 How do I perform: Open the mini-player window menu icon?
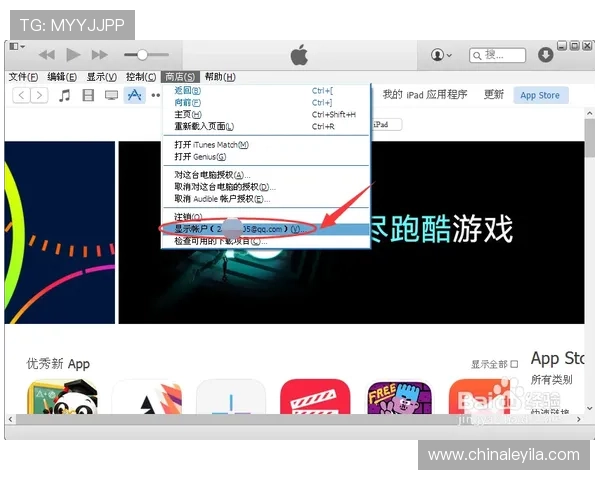pos(17,46)
